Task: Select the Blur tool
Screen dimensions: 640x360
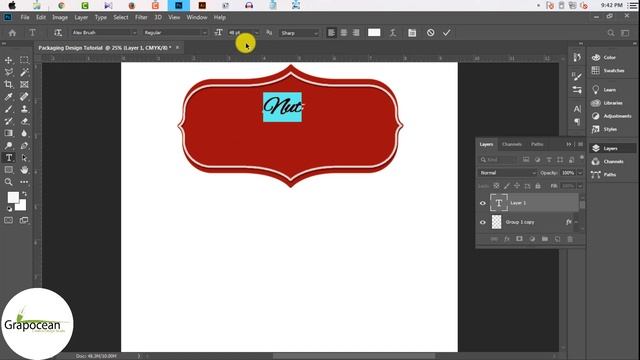Action: pos(24,133)
